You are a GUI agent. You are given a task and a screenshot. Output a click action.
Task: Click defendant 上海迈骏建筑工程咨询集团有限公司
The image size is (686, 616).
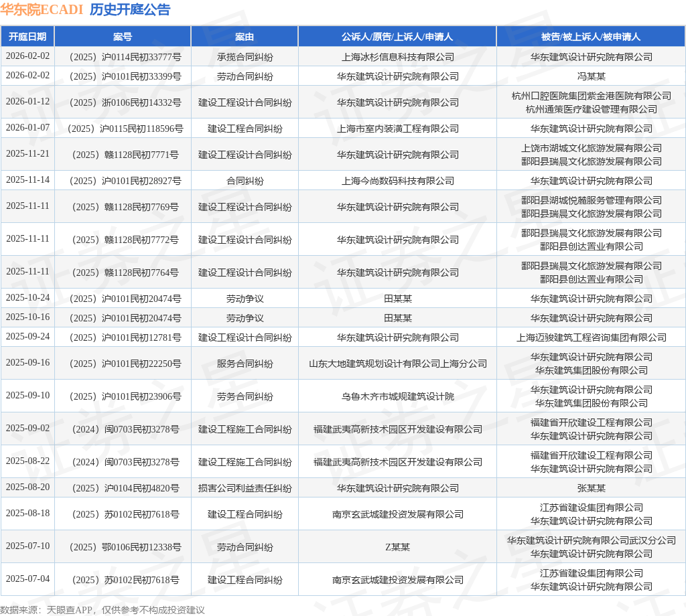pyautogui.click(x=592, y=337)
